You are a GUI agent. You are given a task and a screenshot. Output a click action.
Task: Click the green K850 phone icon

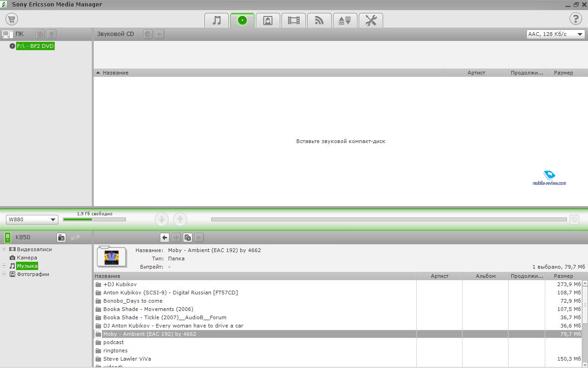pos(7,237)
